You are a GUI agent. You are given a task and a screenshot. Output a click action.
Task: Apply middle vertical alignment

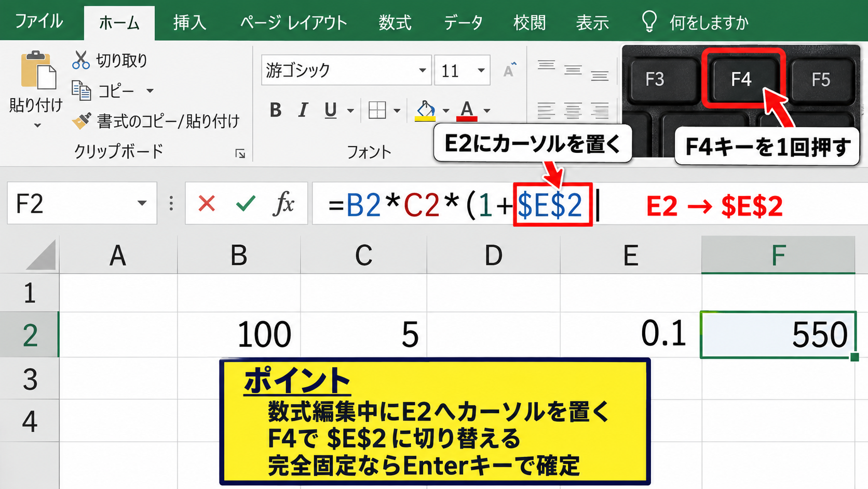coord(573,70)
